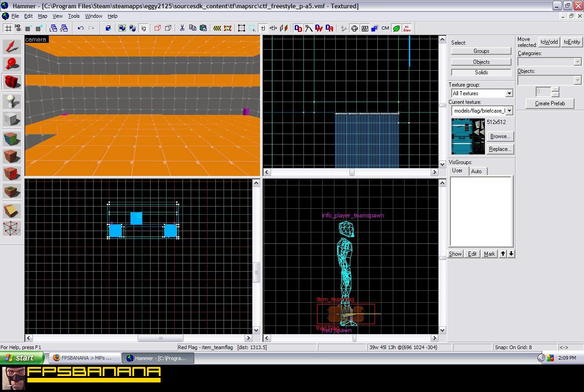Image resolution: width=584 pixels, height=392 pixels.
Task: Click the Paste clipboard icon
Action: point(203,28)
